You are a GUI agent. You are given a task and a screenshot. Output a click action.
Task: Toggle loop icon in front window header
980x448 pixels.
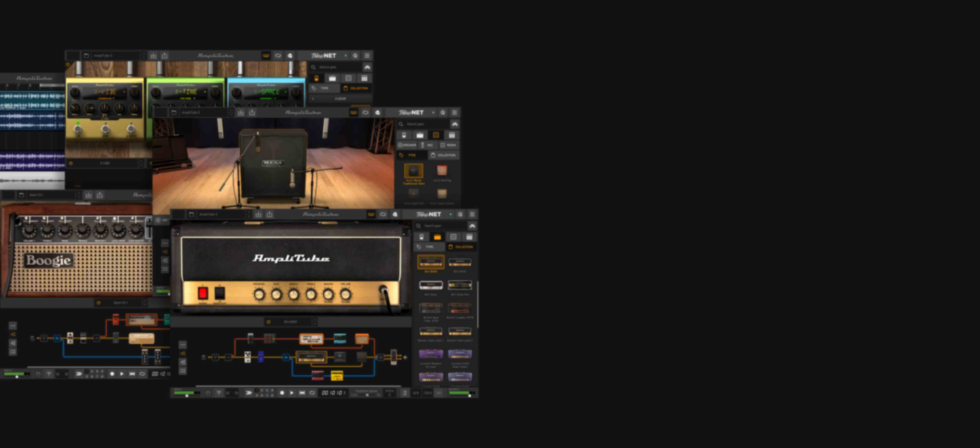(383, 215)
